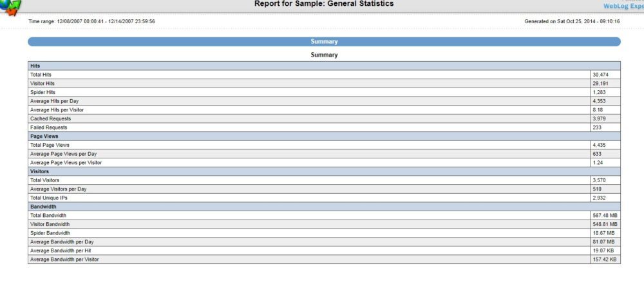The width and height of the screenshot is (644, 282).
Task: Click the blue Summary section bar
Action: (324, 42)
